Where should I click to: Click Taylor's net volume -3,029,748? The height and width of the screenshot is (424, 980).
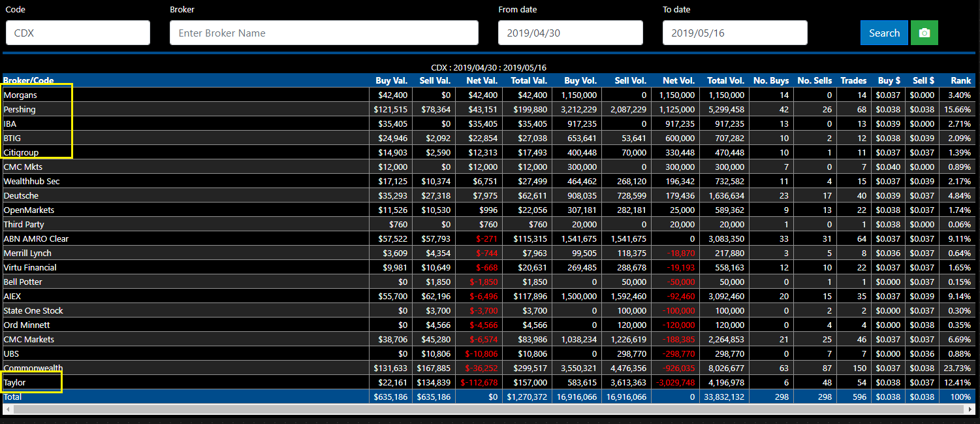point(675,382)
